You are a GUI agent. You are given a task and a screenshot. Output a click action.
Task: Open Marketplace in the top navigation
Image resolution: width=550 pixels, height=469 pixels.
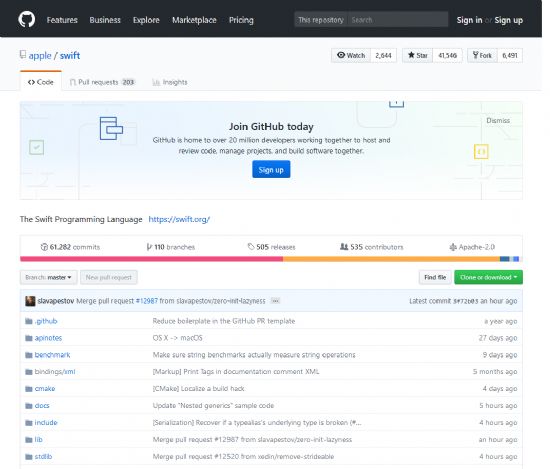pyautogui.click(x=194, y=20)
